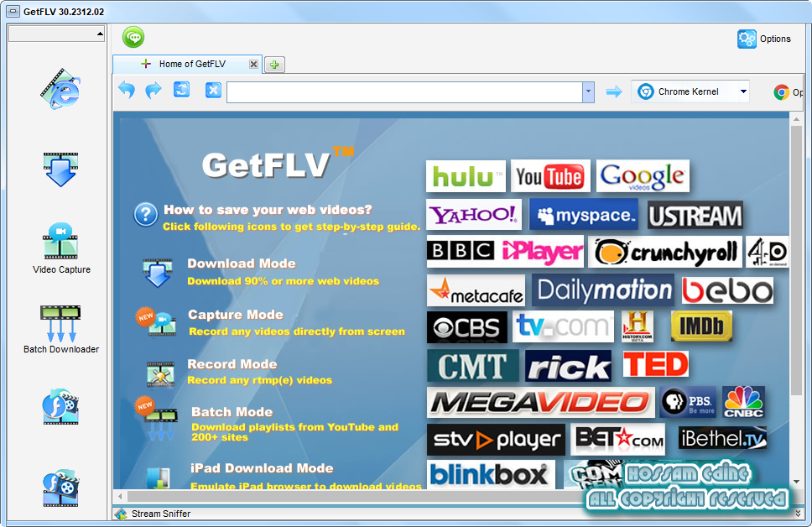Click the Go arrow next to address bar
This screenshot has width=812, height=527.
[614, 92]
